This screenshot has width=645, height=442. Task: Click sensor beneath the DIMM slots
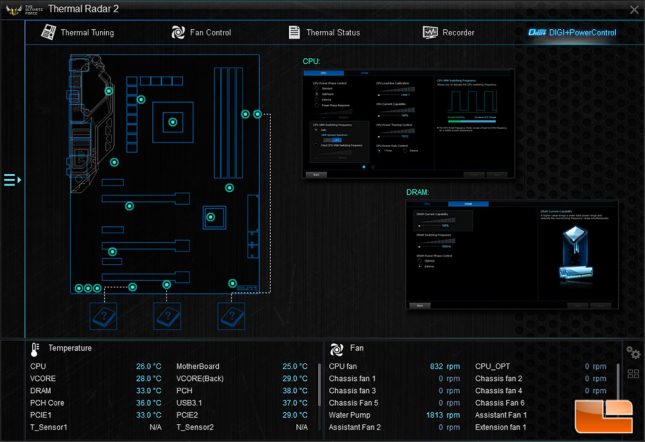pos(230,188)
